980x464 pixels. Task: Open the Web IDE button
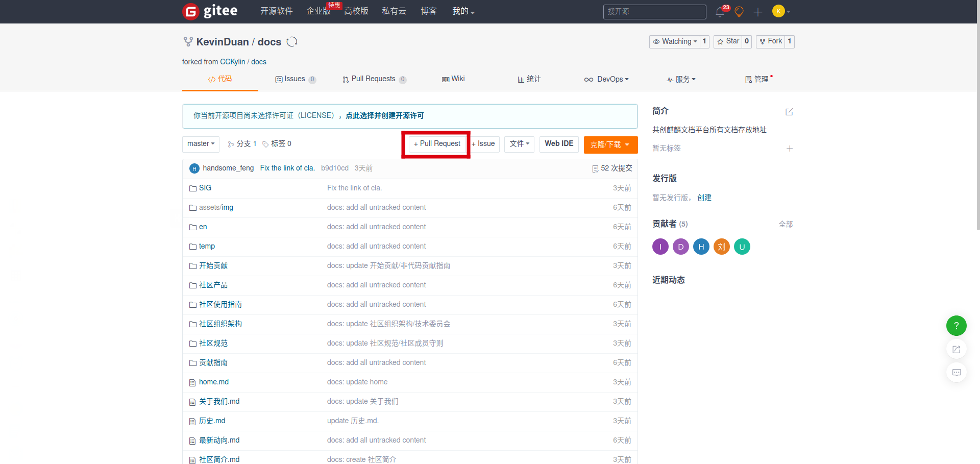pyautogui.click(x=559, y=144)
